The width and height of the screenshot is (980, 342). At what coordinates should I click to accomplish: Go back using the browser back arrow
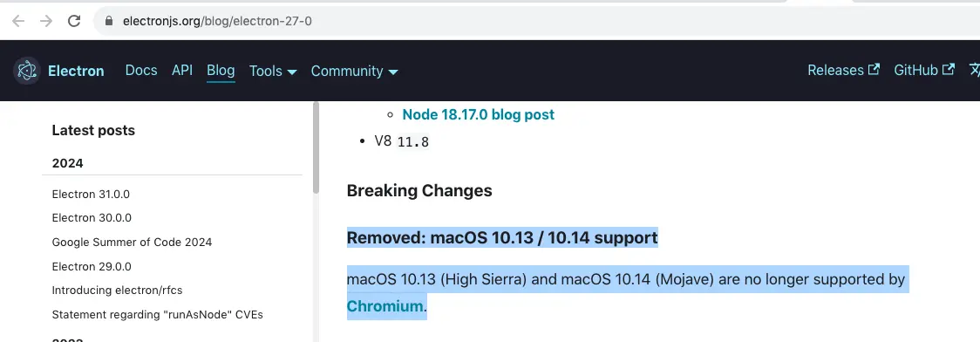19,21
